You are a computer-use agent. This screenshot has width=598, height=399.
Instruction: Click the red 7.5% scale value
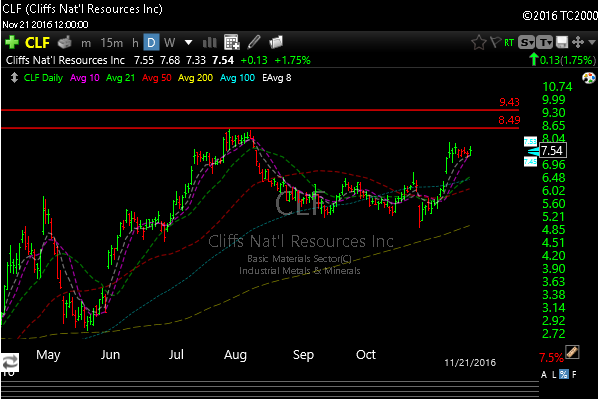(x=550, y=358)
